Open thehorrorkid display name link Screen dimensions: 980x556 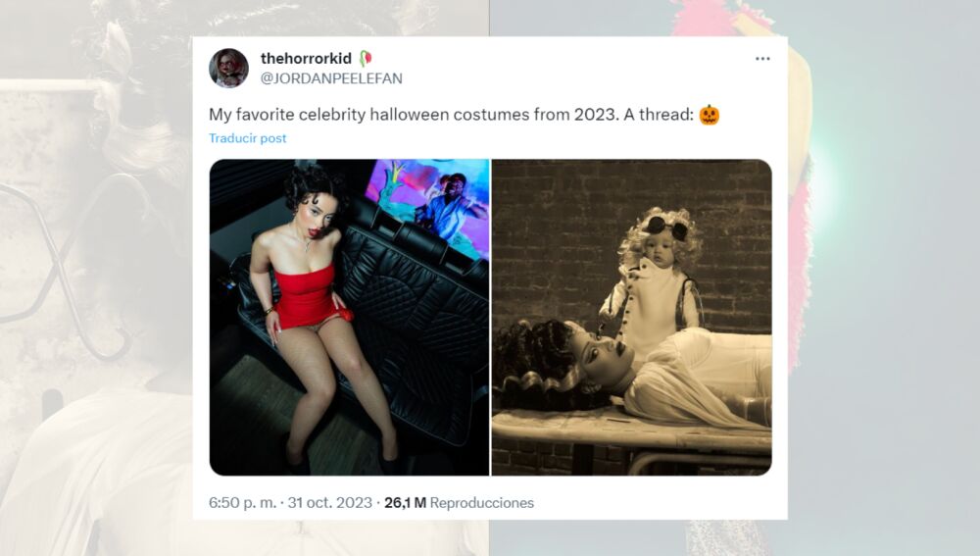coord(306,59)
